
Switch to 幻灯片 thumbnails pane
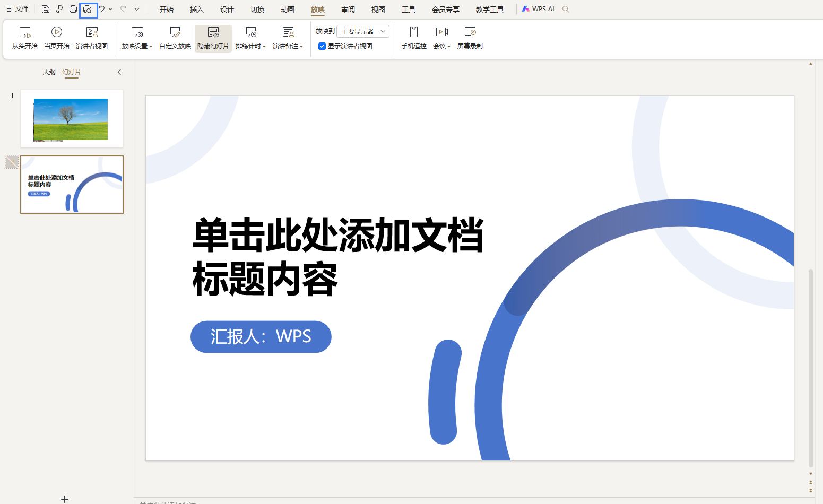[72, 72]
